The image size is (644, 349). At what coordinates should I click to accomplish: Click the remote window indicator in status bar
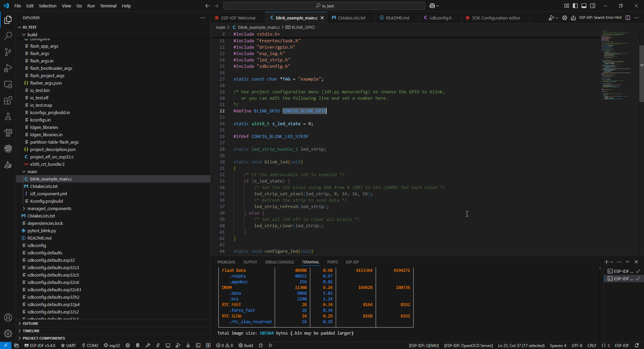(x=6, y=345)
